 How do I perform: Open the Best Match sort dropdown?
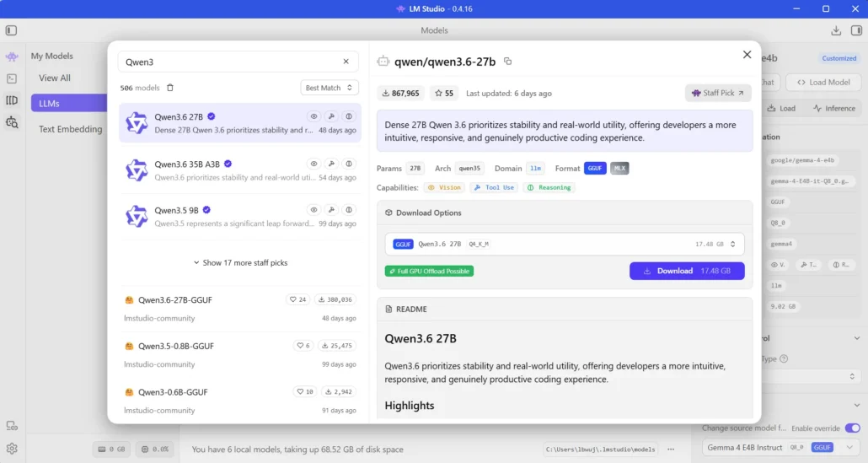click(x=330, y=88)
